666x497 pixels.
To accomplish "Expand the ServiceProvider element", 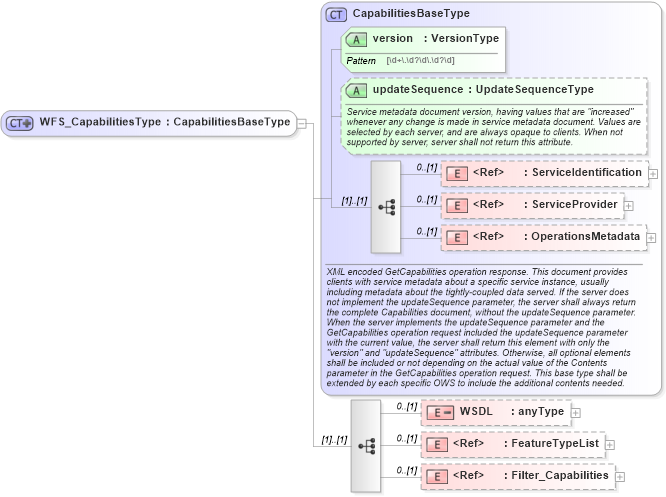I will click(629, 206).
